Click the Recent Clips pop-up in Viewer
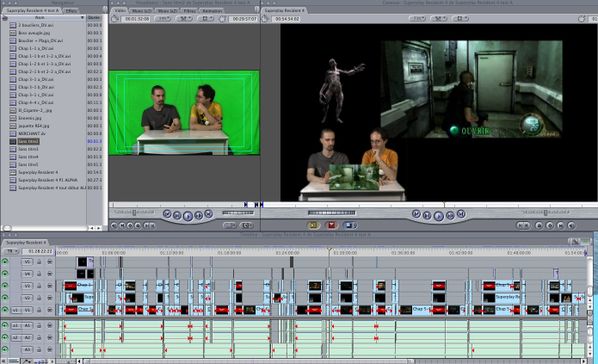This screenshot has width=598, height=364. (229, 225)
